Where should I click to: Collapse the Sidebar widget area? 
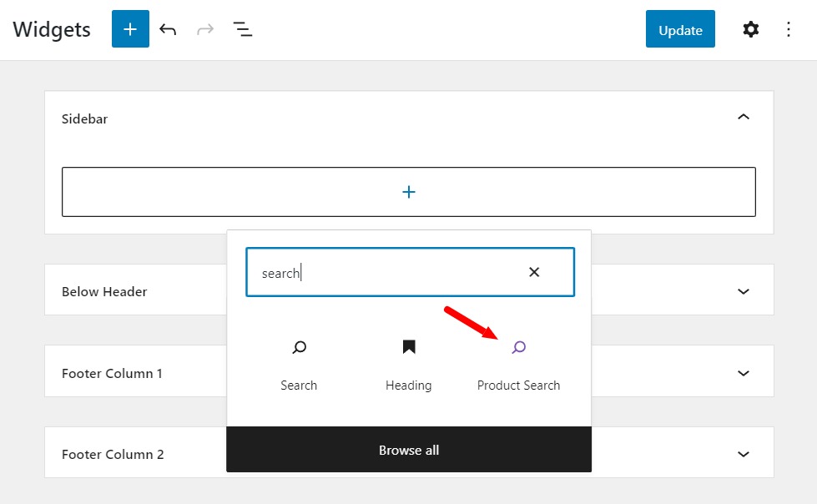tap(743, 118)
